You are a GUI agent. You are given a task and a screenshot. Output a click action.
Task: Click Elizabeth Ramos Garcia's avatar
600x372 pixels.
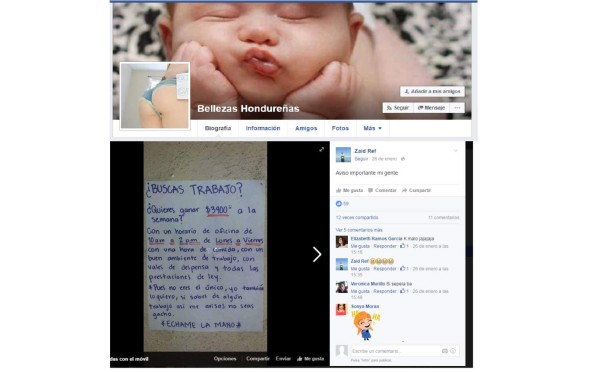(342, 242)
